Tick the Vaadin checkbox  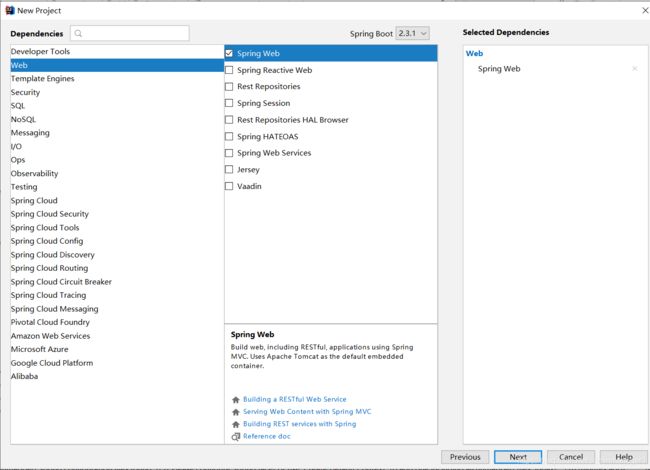tap(230, 186)
